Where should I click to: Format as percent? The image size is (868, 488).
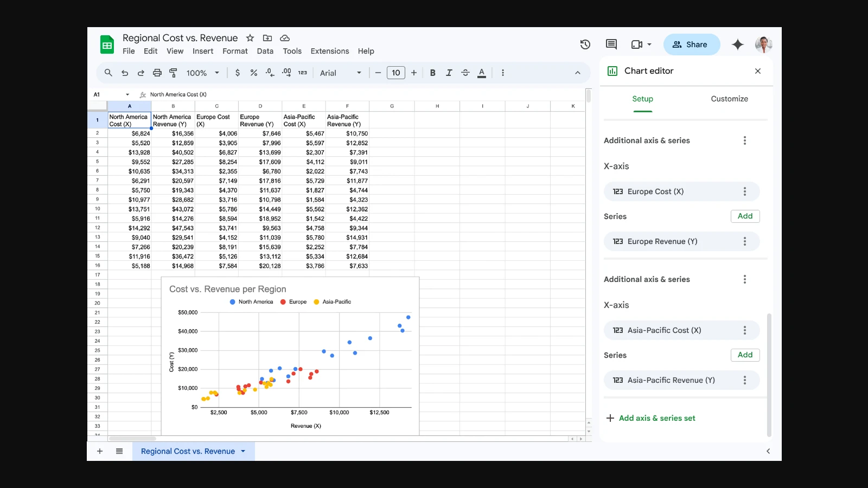[253, 73]
